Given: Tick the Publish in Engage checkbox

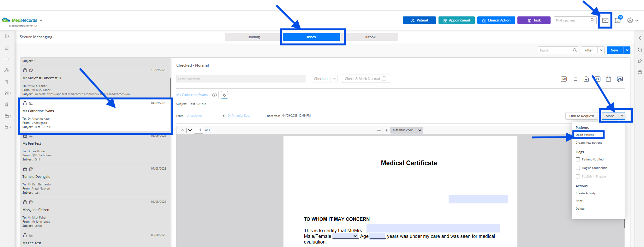Looking at the screenshot, I should (x=578, y=177).
